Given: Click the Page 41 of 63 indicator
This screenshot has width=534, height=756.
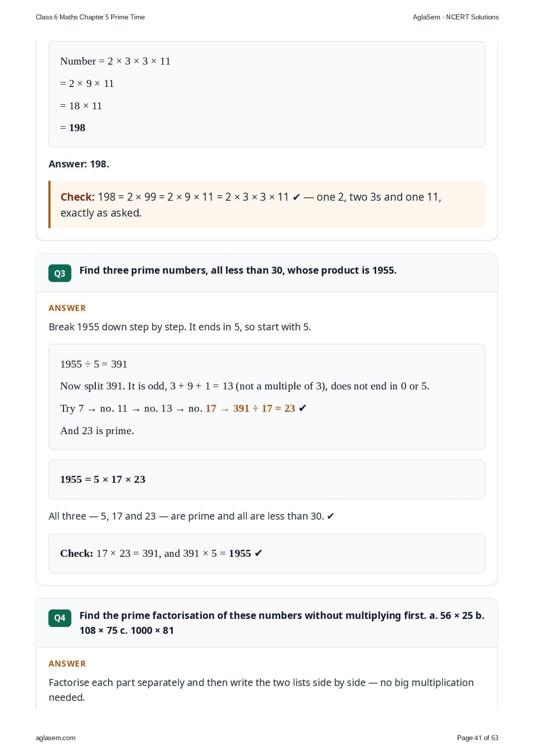Looking at the screenshot, I should click(477, 738).
